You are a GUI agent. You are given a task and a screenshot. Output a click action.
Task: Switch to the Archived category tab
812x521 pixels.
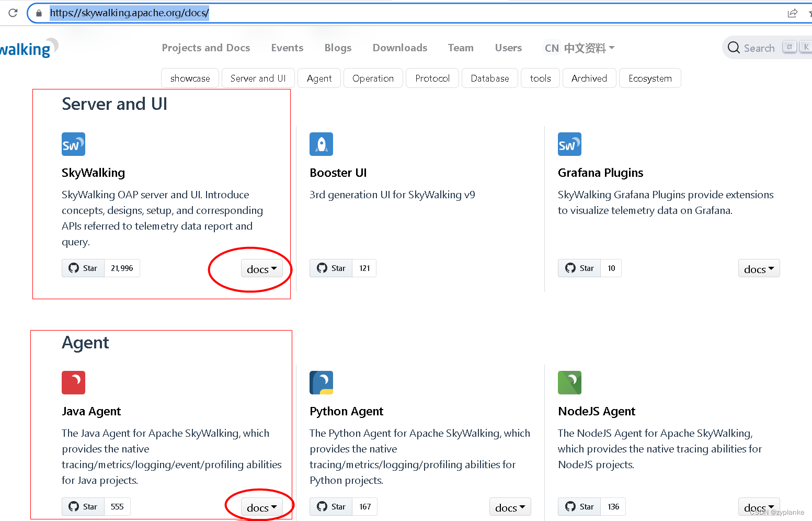(x=589, y=78)
